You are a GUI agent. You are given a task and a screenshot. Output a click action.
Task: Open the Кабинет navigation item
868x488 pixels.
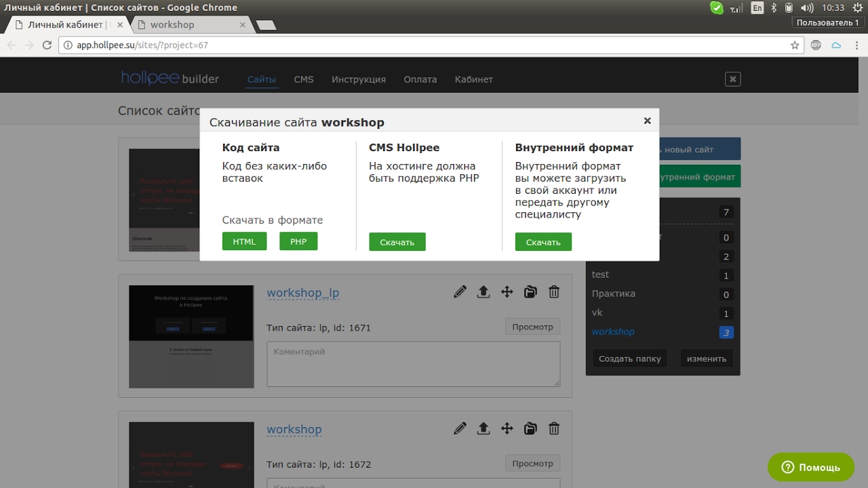[474, 79]
